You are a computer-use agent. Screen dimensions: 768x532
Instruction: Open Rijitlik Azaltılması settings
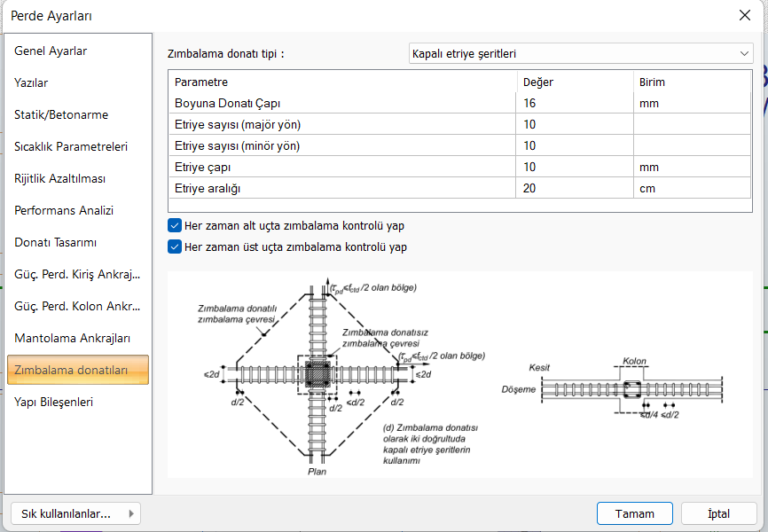pos(60,179)
